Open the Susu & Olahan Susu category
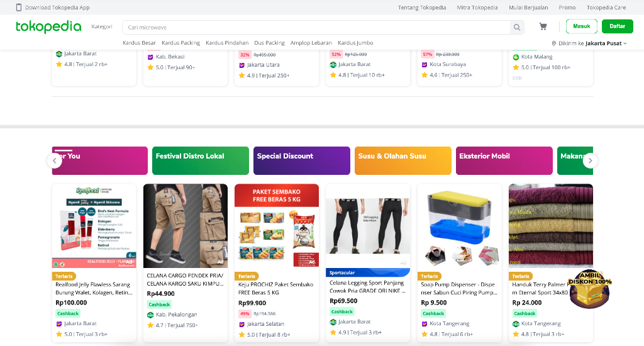 [403, 160]
